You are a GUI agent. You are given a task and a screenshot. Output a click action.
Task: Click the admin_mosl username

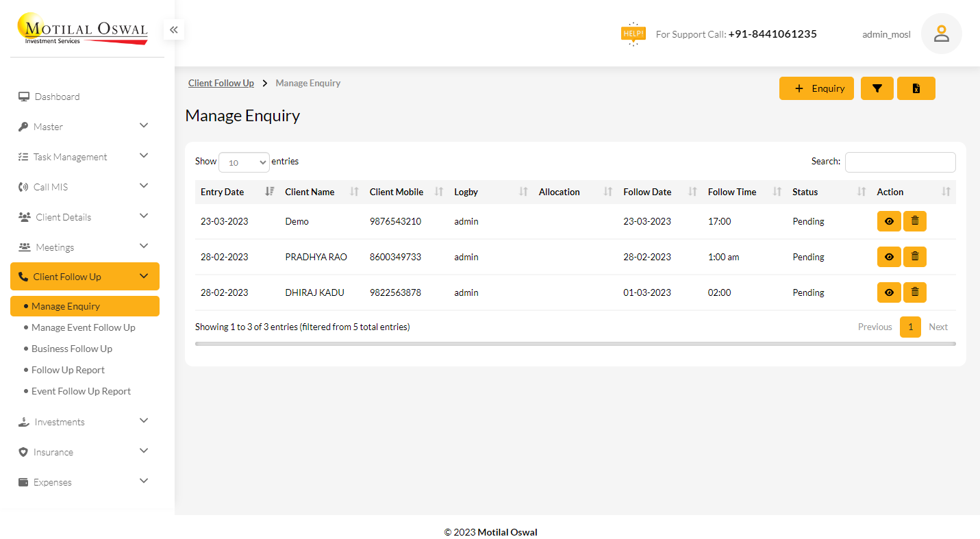(886, 34)
